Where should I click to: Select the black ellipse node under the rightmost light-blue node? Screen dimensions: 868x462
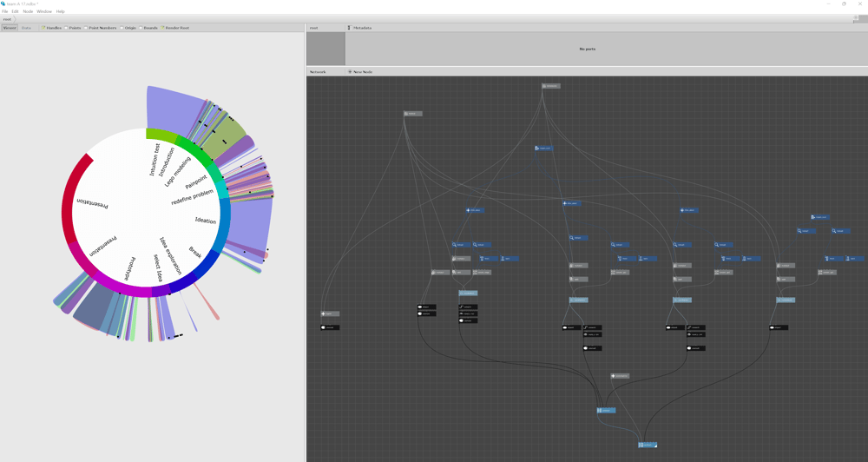tap(779, 327)
